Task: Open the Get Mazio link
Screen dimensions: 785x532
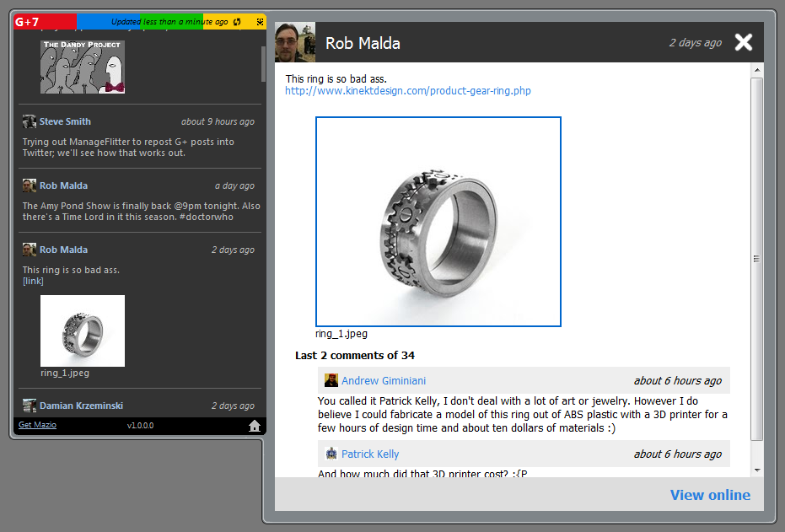Action: coord(37,425)
